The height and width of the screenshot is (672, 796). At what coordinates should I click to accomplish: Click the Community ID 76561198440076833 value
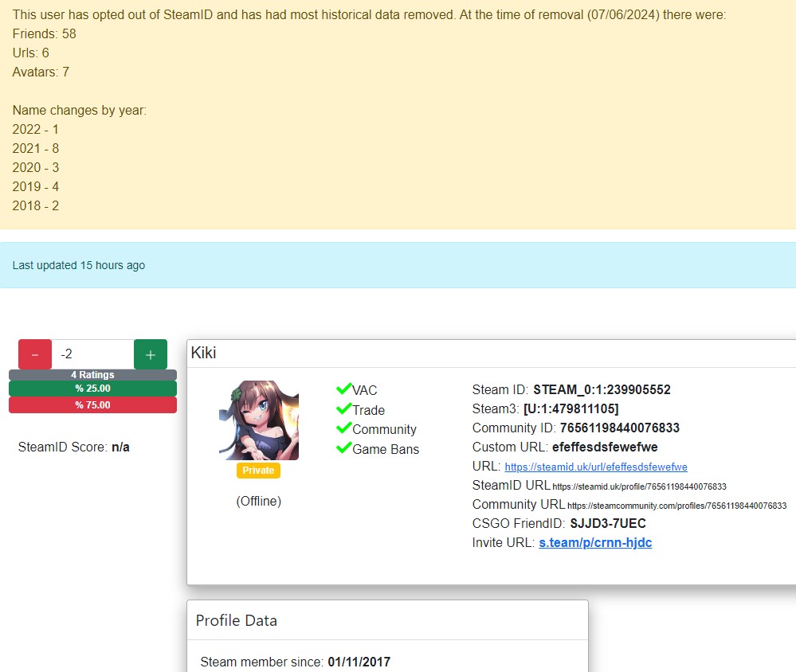(619, 428)
